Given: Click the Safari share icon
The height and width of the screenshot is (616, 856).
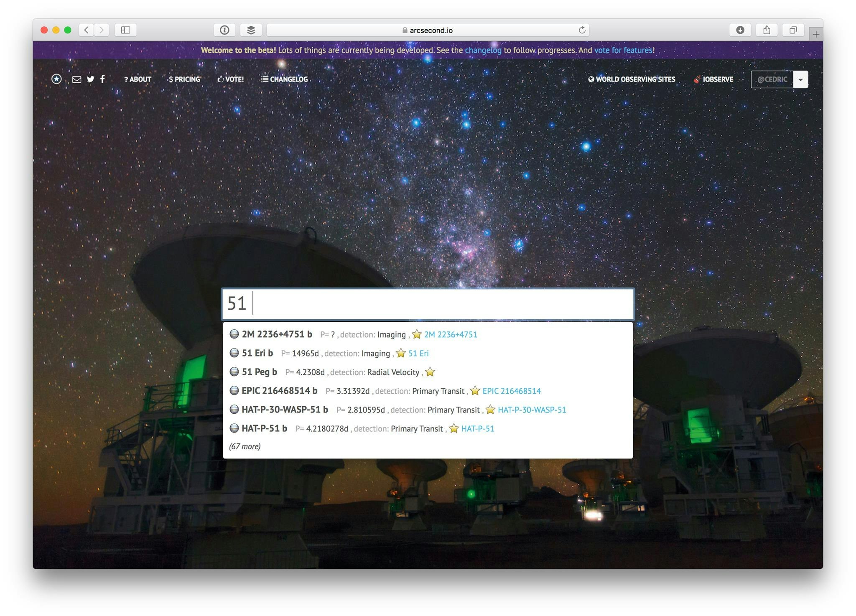Looking at the screenshot, I should [767, 30].
